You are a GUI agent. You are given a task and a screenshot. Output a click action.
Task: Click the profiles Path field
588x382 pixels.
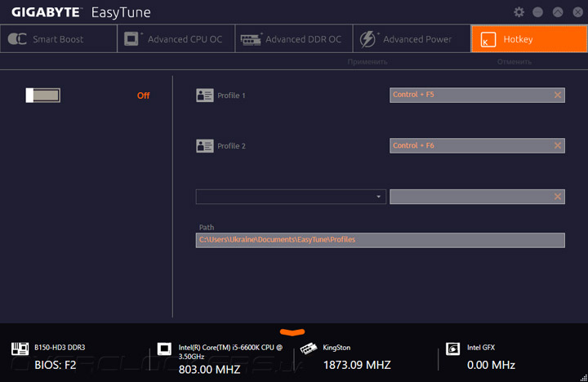(381, 240)
